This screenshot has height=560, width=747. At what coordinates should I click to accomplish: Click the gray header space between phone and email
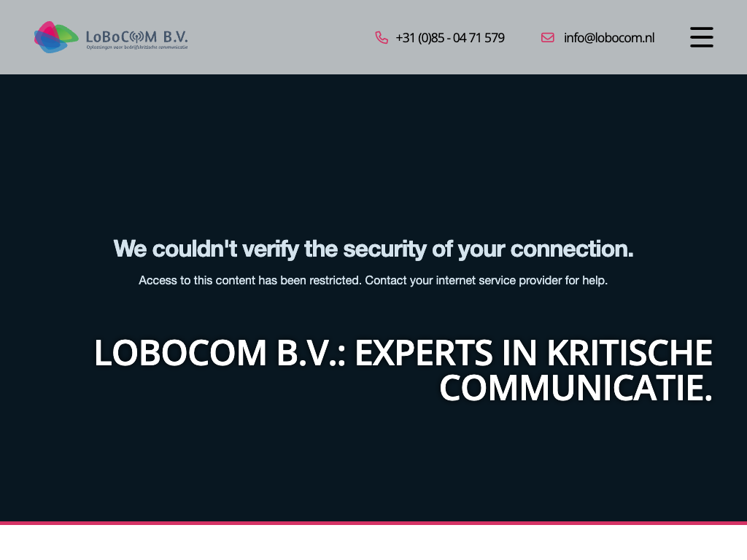click(522, 37)
